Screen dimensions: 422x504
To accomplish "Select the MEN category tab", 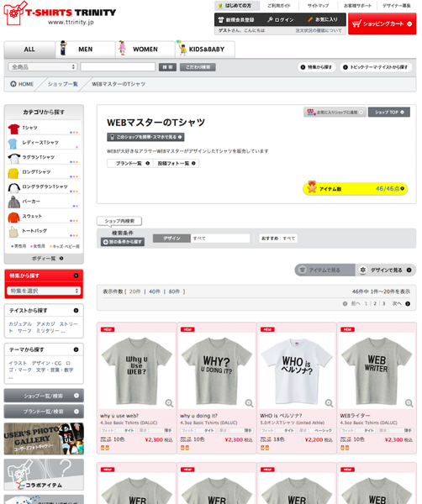I will (85, 50).
